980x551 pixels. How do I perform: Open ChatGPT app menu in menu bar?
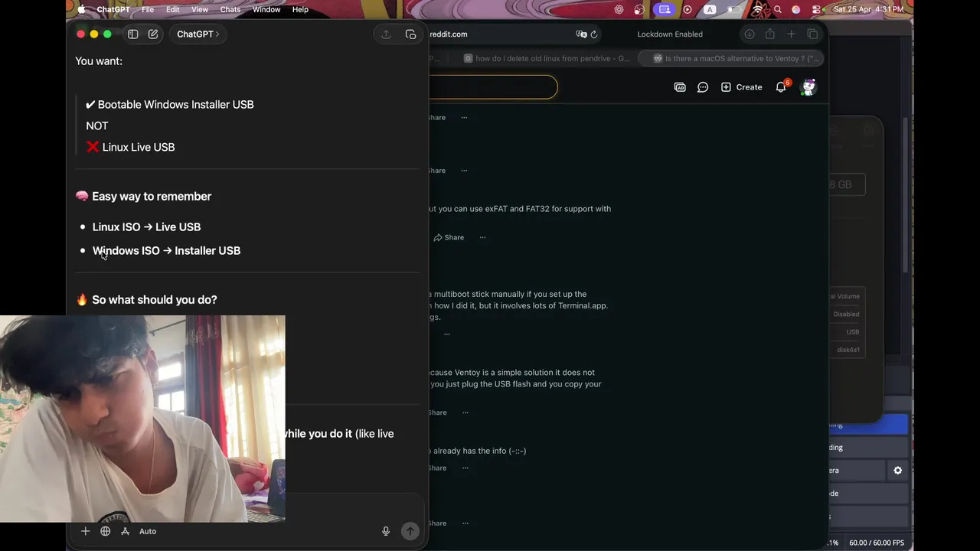[x=113, y=9]
